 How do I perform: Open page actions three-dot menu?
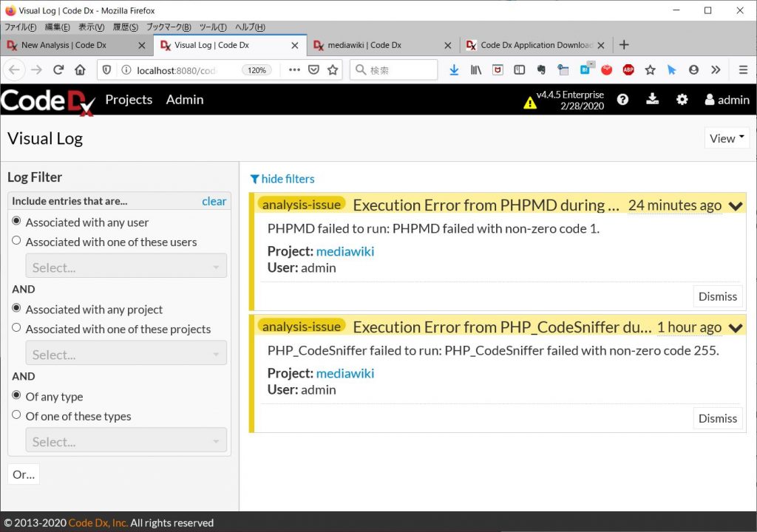[294, 70]
